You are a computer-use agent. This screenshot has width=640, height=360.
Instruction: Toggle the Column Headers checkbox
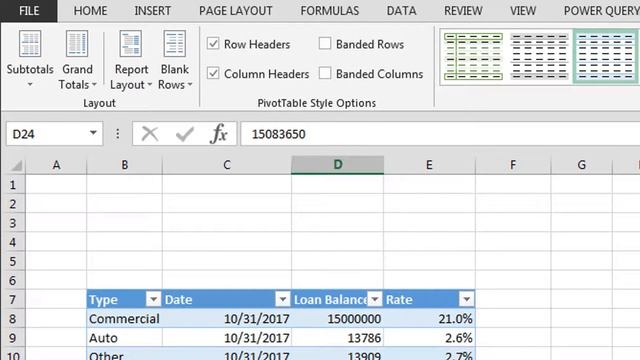click(x=213, y=73)
